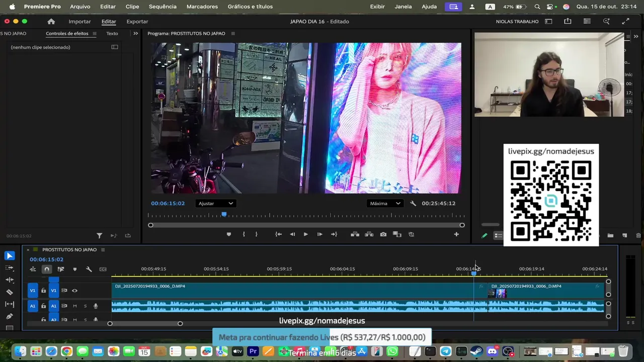Image resolution: width=644 pixels, height=362 pixels.
Task: Open the Marcadores menu
Action: 202,7
